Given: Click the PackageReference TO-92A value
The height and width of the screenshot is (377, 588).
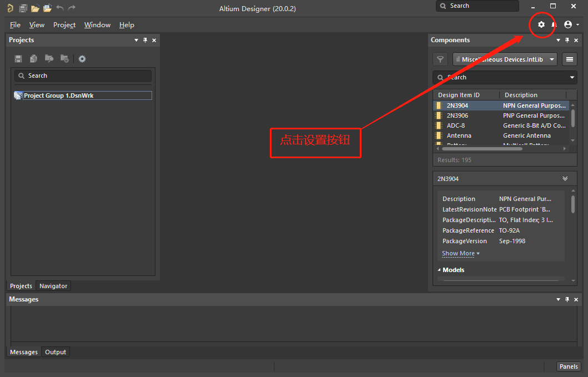Looking at the screenshot, I should click(509, 230).
